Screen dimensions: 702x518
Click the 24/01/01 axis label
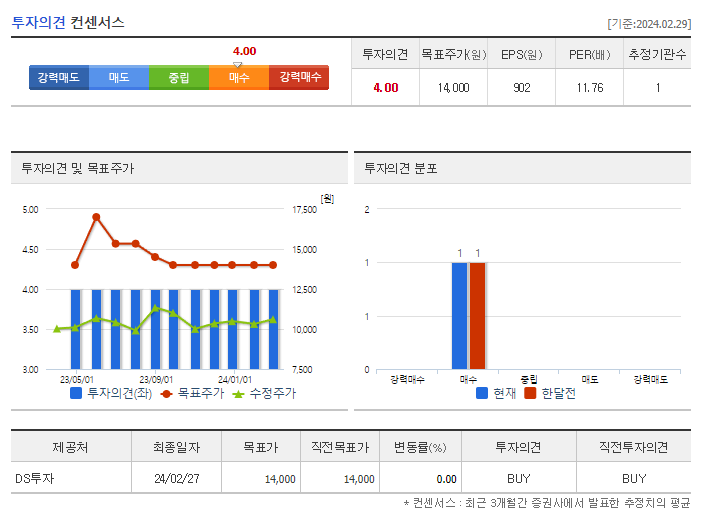pyautogui.click(x=235, y=380)
